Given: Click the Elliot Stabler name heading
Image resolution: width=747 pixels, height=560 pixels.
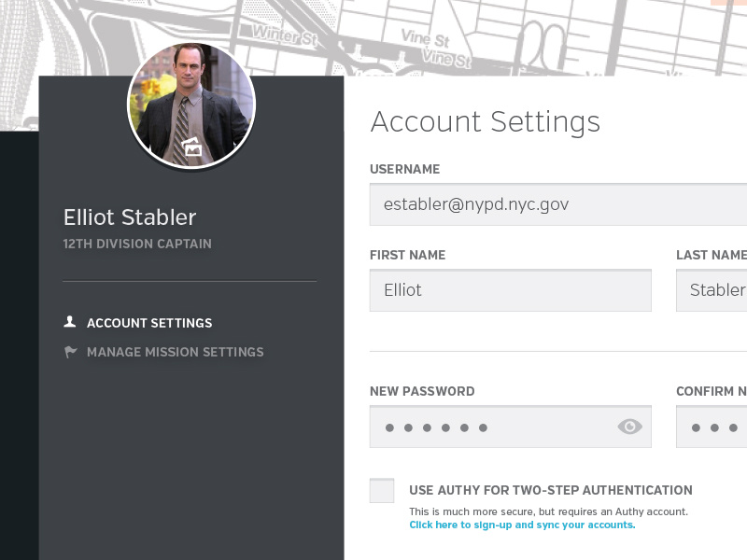Looking at the screenshot, I should coord(129,217).
